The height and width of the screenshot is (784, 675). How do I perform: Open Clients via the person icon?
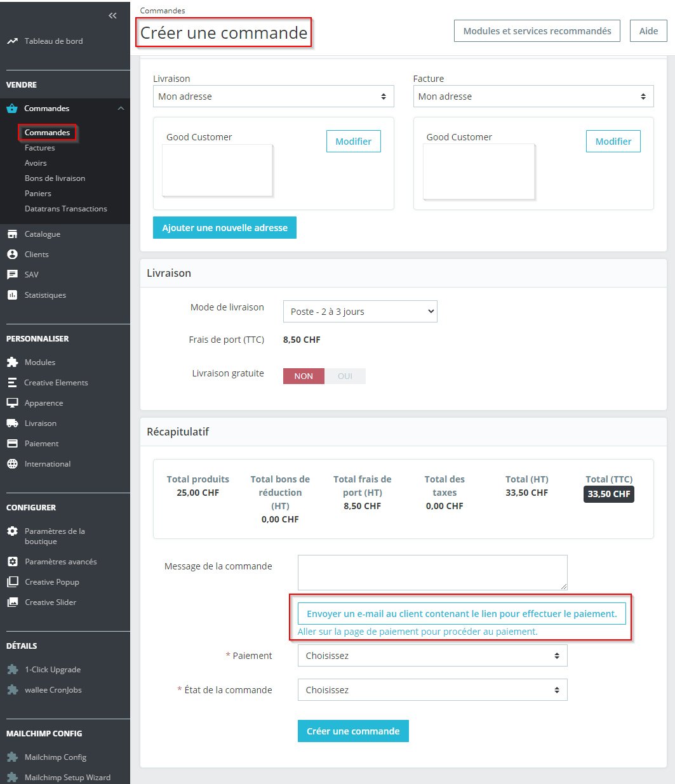(x=12, y=255)
